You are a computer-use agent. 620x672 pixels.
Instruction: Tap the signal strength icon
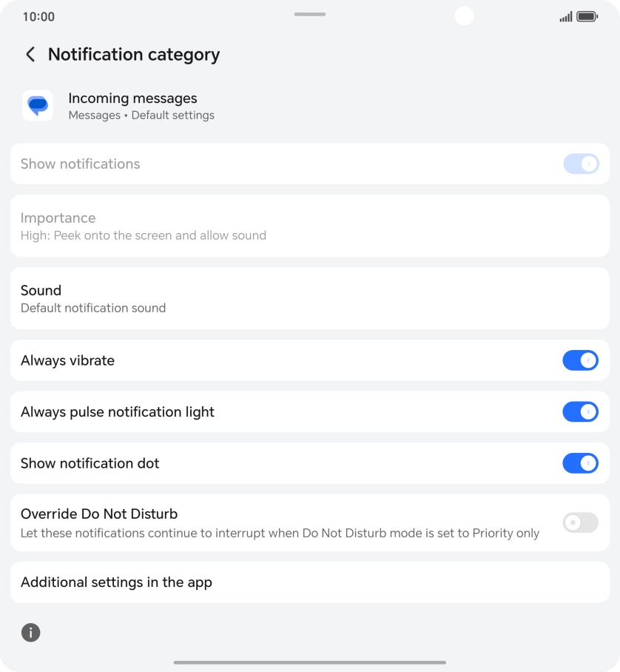point(566,16)
